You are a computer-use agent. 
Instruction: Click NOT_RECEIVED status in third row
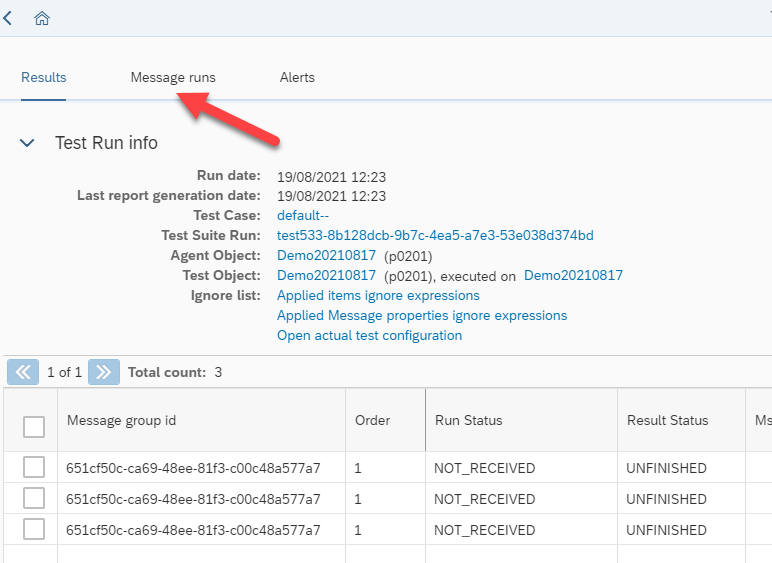point(484,530)
